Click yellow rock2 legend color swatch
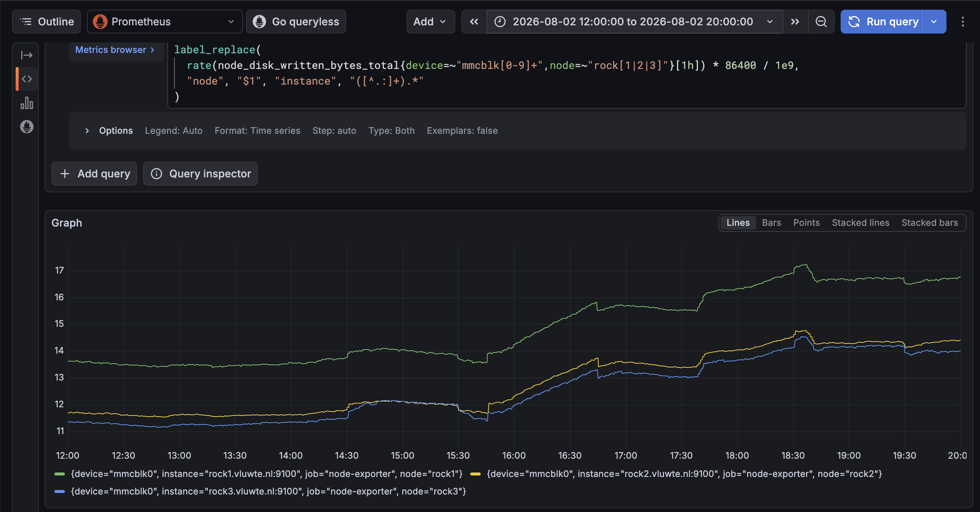The width and height of the screenshot is (980, 512). (x=475, y=474)
